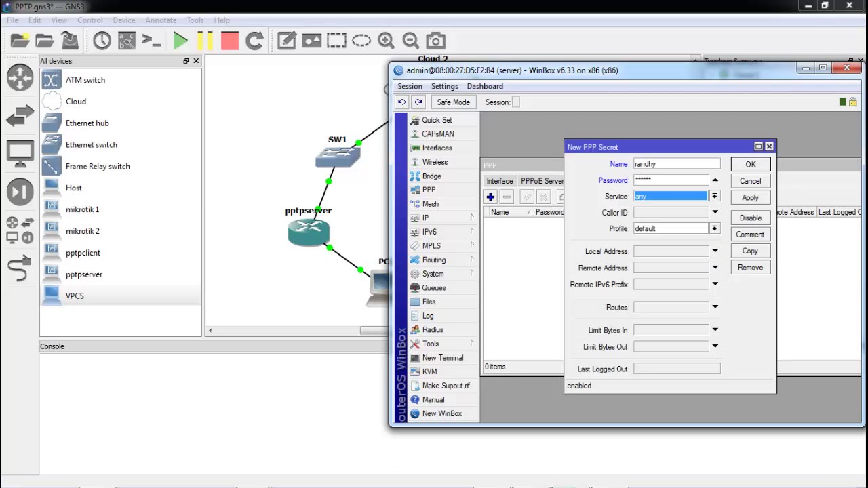Screen dimensions: 868x488
Task: Select the add link cable tool
Action: [x=20, y=268]
